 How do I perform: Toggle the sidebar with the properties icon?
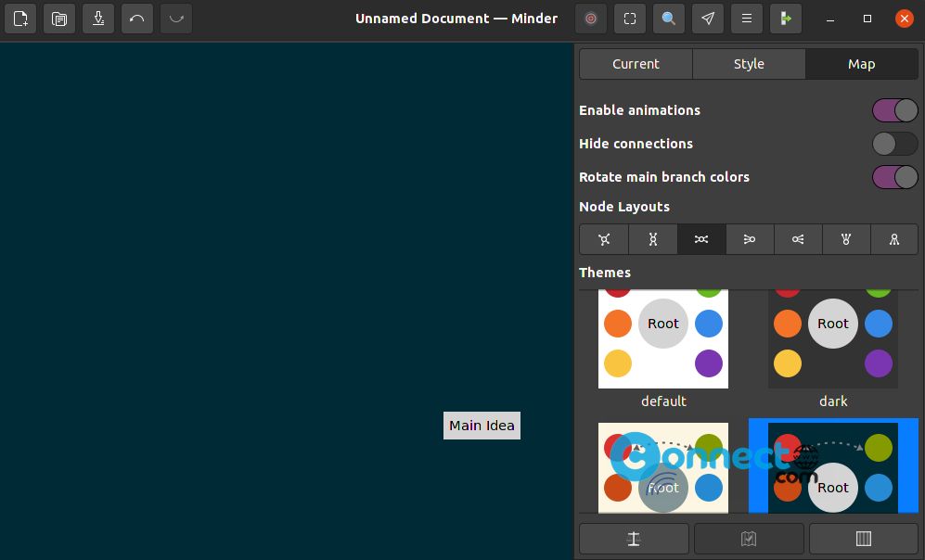click(x=786, y=19)
